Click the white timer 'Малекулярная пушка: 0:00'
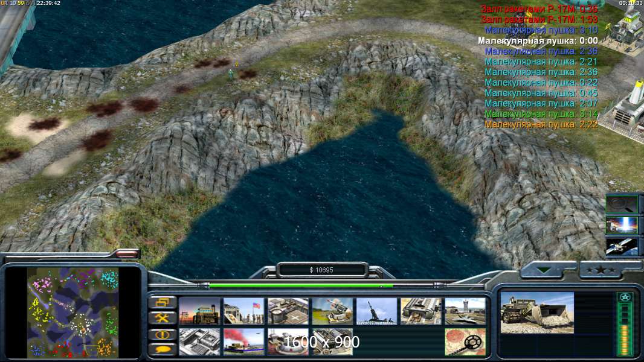The width and height of the screenshot is (644, 362). pyautogui.click(x=538, y=40)
